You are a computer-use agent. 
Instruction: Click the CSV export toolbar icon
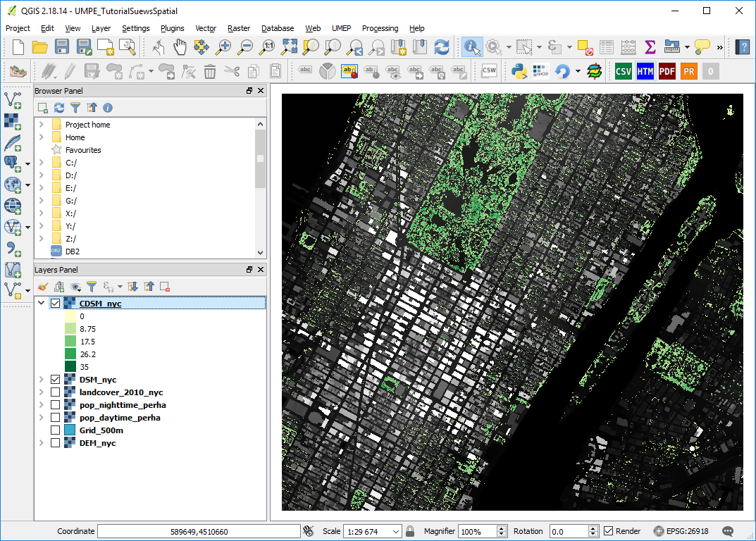coord(623,71)
